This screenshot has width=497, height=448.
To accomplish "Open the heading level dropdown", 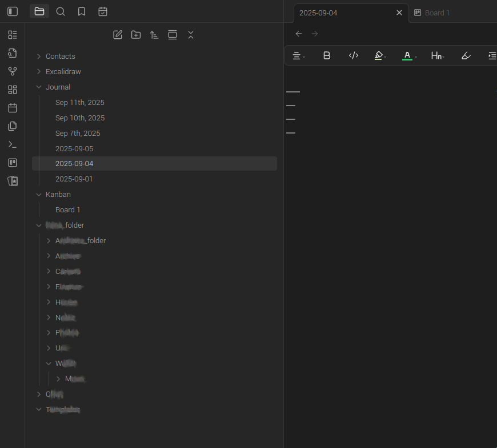I will tap(438, 55).
